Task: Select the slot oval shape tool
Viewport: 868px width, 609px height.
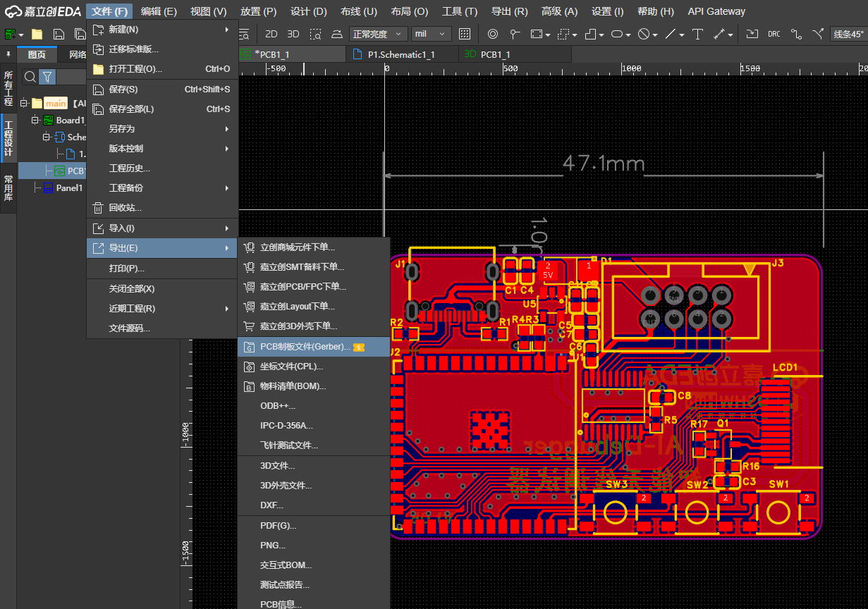Action: coord(617,34)
